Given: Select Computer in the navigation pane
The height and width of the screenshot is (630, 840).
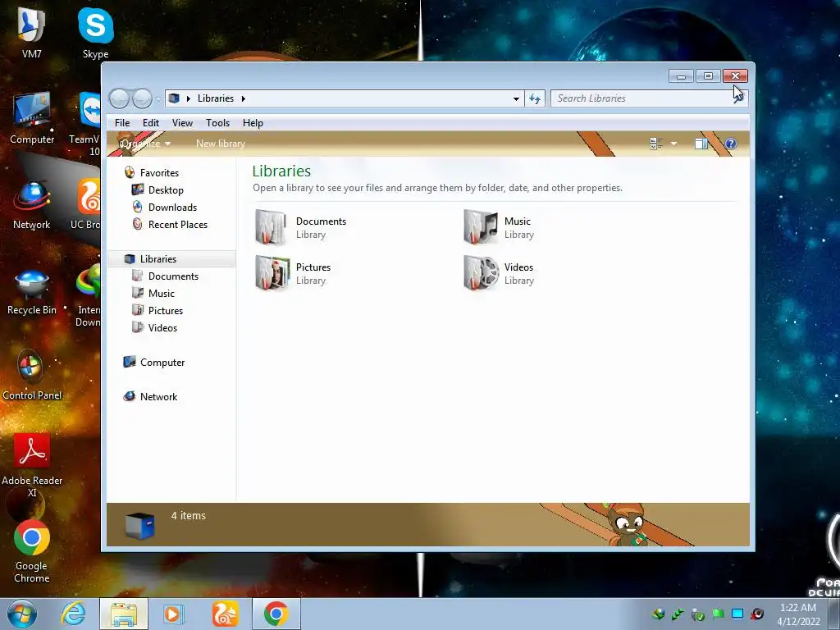Looking at the screenshot, I should [162, 362].
